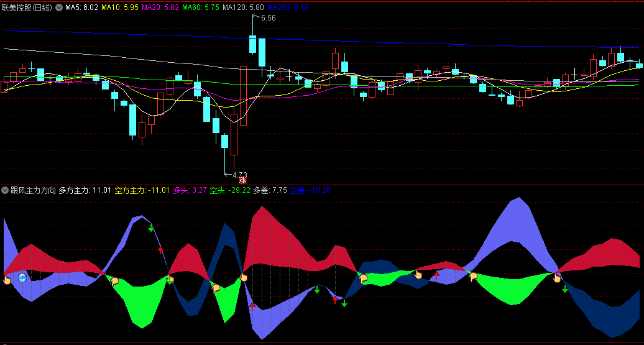
Task: Click hand pointer icon beside the blue globe
Action: tap(7, 280)
